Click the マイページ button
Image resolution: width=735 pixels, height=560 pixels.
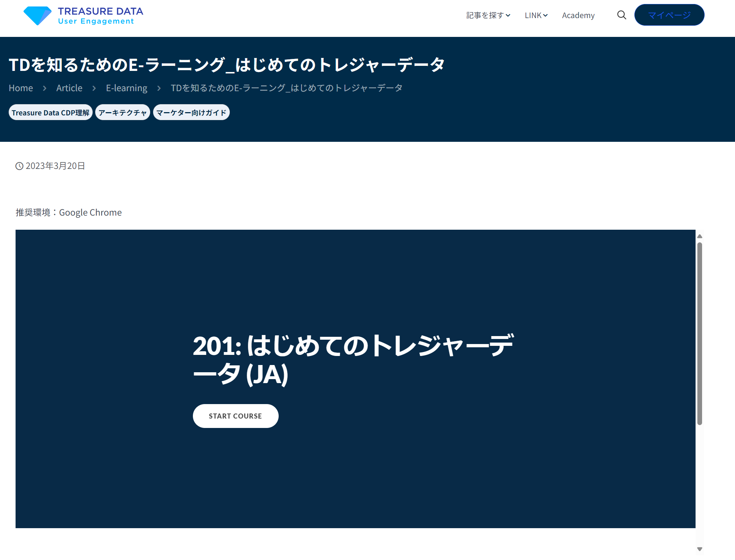(669, 15)
